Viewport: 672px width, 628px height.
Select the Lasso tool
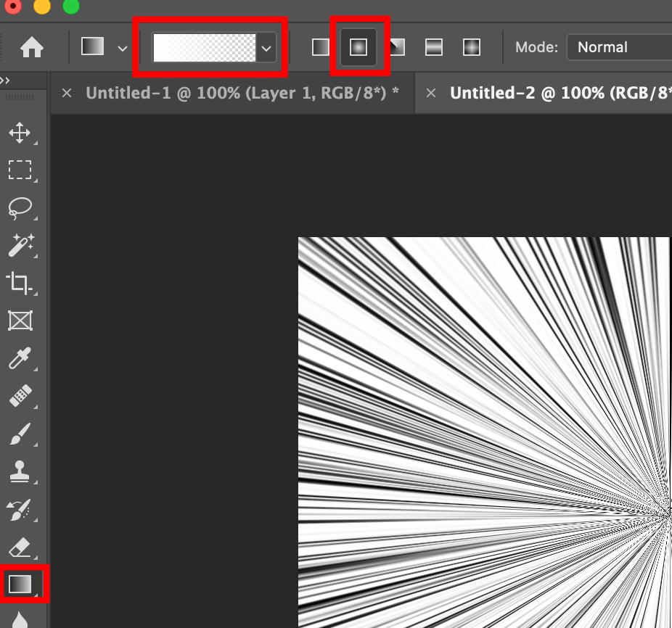(x=20, y=208)
